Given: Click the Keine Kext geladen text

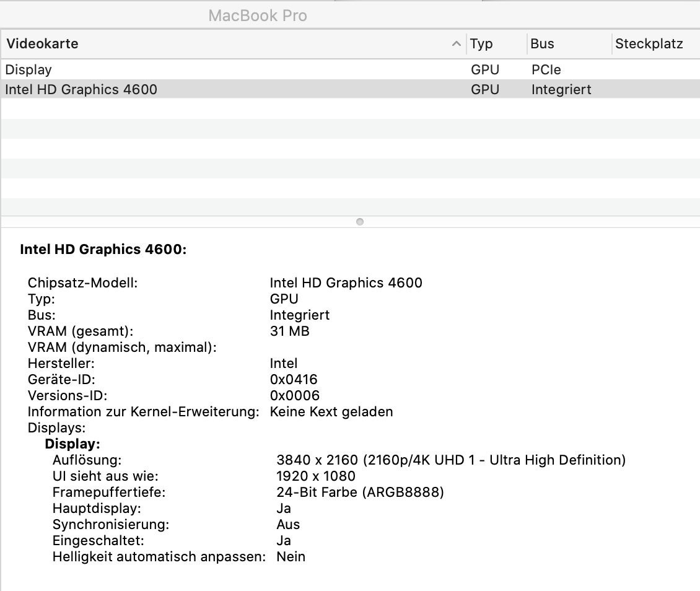Looking at the screenshot, I should (331, 412).
